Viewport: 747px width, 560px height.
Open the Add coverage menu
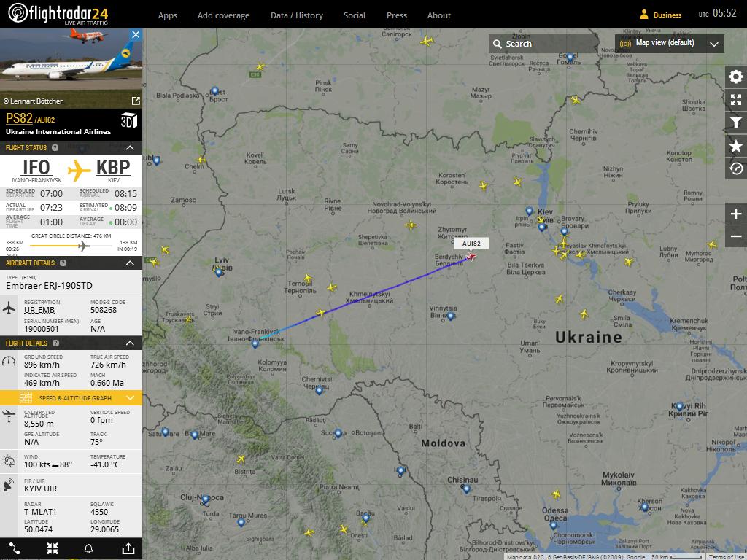click(x=223, y=15)
